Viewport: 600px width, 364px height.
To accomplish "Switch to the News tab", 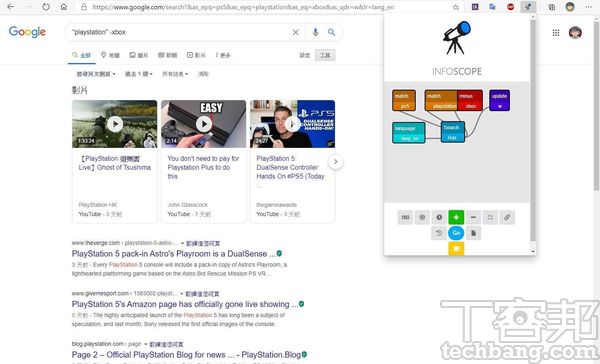I will [168, 55].
